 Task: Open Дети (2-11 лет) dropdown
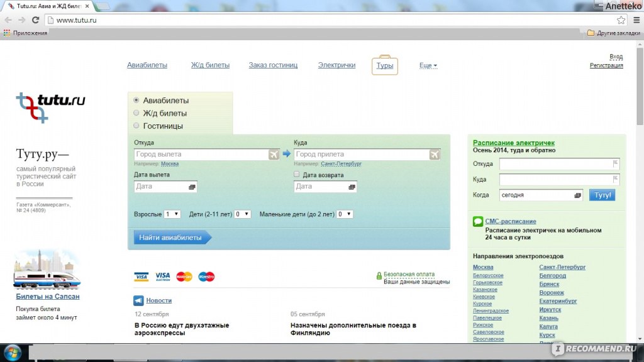point(242,214)
